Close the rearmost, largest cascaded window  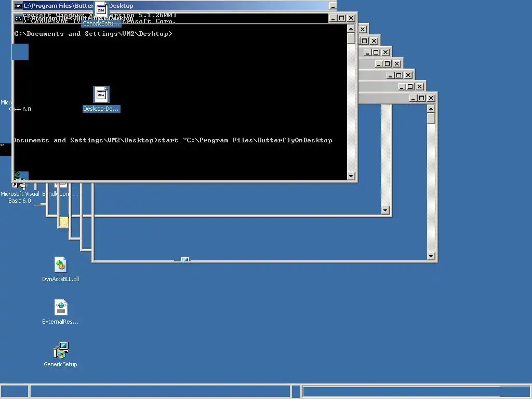tap(431, 98)
